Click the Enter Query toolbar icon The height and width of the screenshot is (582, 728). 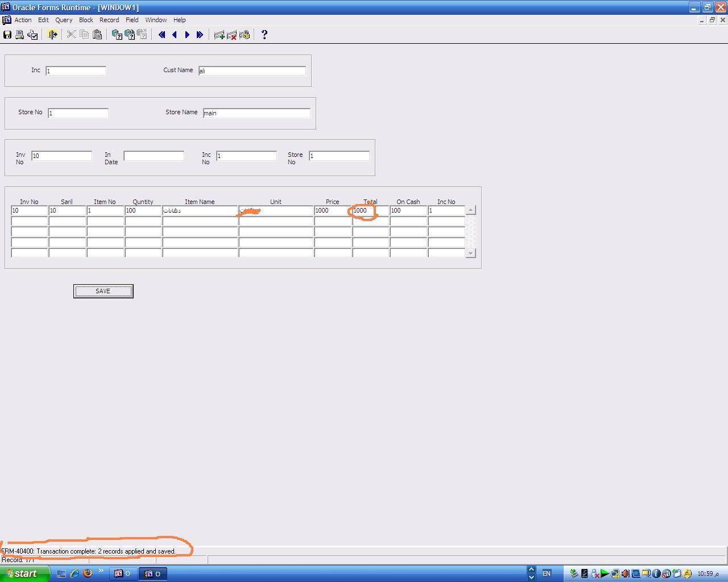(x=117, y=35)
